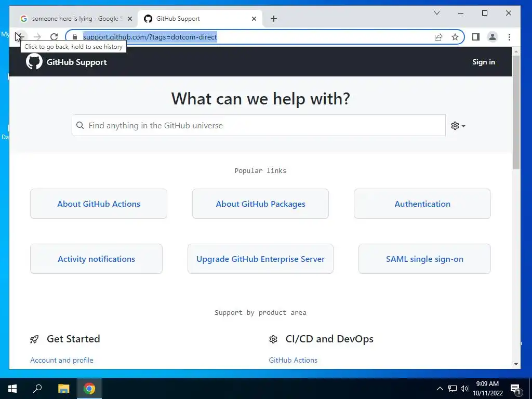Viewport: 532px width, 399px height.
Task: Open SAML single sign-on link
Action: tap(424, 259)
